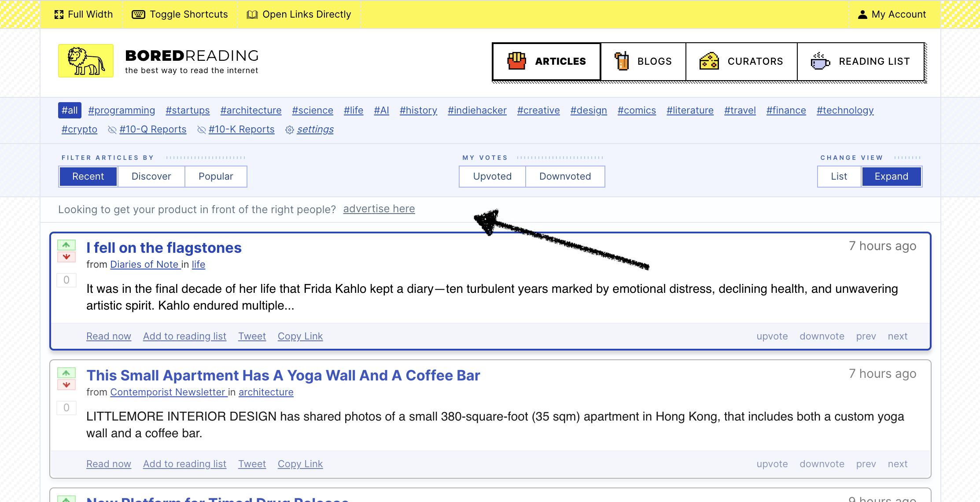This screenshot has height=502, width=980.
Task: Switch to Expand view
Action: click(892, 177)
